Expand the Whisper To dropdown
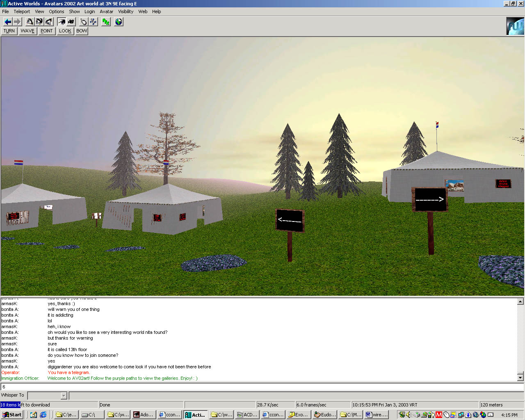Viewport: 525px width, 420px height. [x=64, y=396]
